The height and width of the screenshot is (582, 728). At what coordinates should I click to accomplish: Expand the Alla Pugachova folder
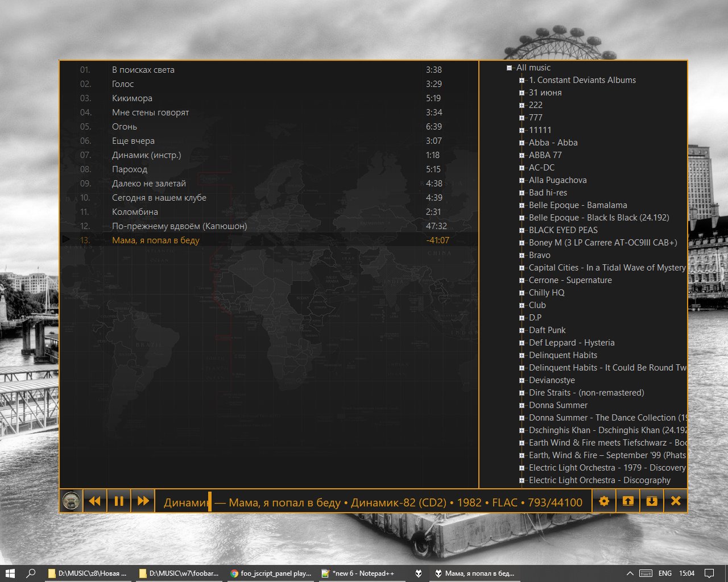pos(522,180)
